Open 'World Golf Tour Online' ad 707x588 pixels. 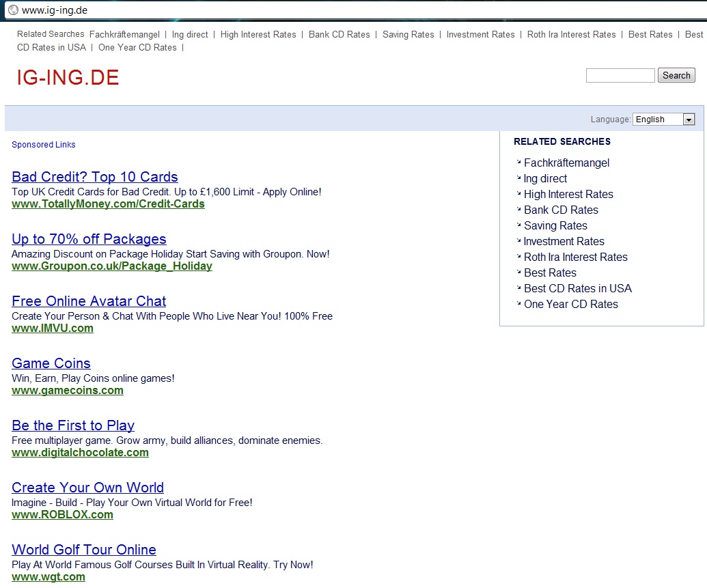pyautogui.click(x=84, y=550)
